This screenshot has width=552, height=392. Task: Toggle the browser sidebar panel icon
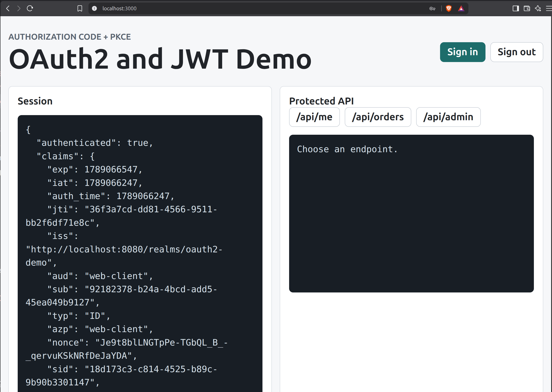click(516, 9)
